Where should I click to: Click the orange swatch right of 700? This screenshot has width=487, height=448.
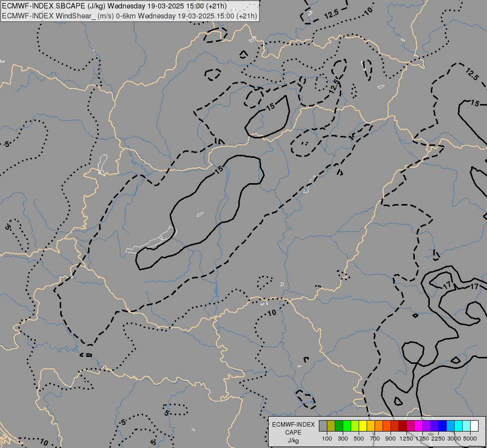[379, 426]
